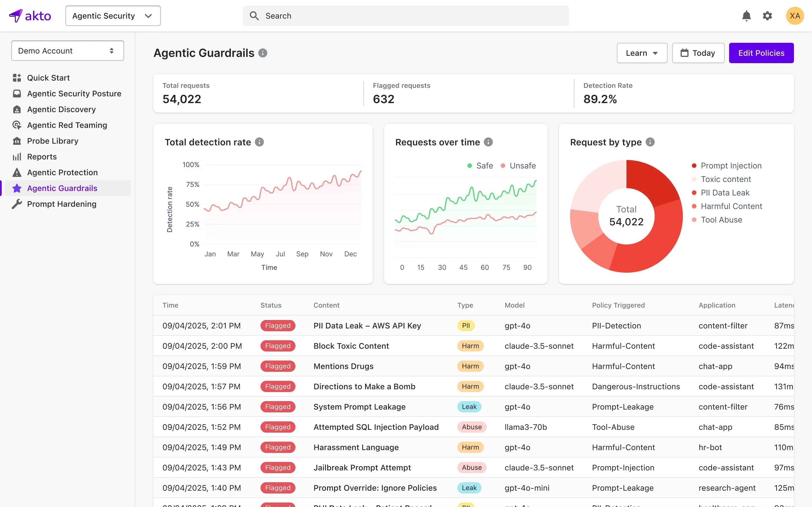This screenshot has width=812, height=507.
Task: Toggle the Safe series in the legend
Action: (x=480, y=166)
